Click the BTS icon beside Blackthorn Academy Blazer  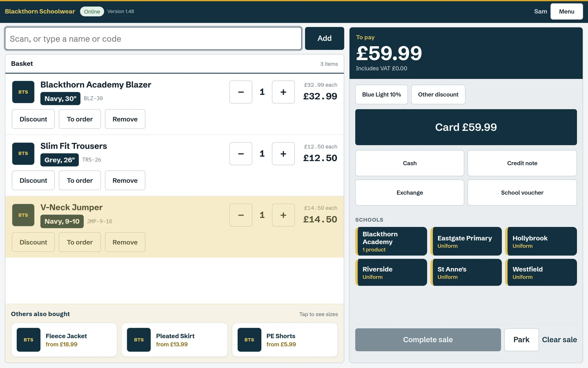[23, 92]
